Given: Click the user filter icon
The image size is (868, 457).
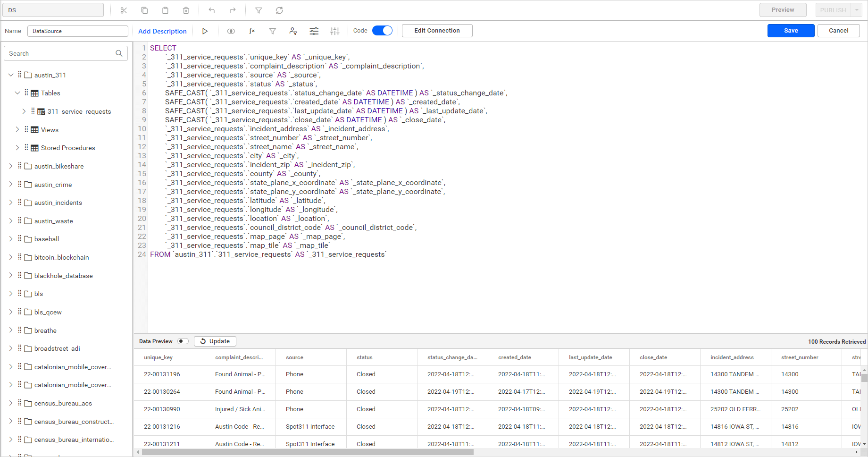Looking at the screenshot, I should coord(293,30).
